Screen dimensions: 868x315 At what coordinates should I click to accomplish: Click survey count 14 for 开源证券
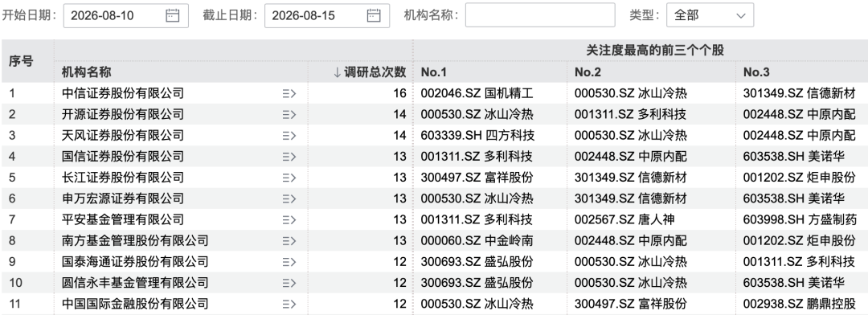(399, 115)
